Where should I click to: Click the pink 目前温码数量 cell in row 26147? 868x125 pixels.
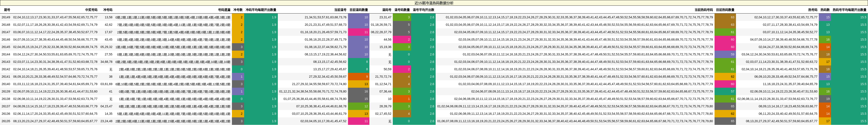pyautogui.click(x=358, y=32)
